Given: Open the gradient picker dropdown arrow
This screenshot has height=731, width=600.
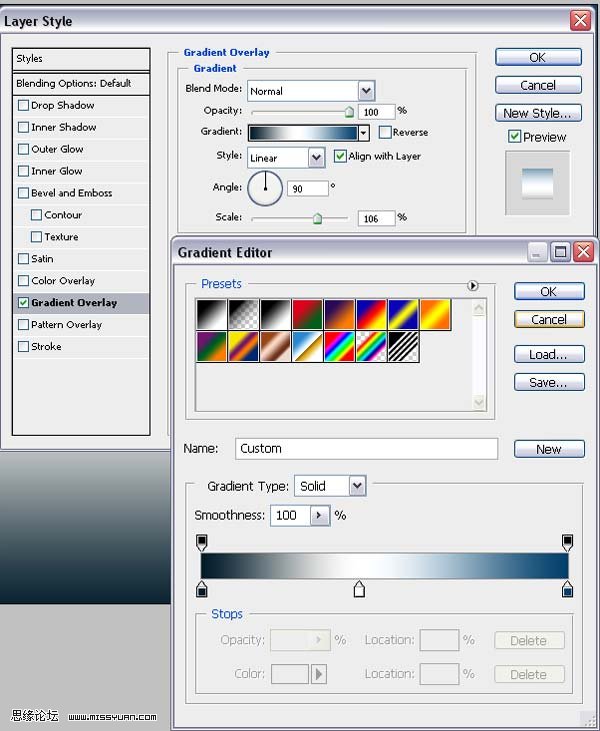Looking at the screenshot, I should tap(364, 133).
